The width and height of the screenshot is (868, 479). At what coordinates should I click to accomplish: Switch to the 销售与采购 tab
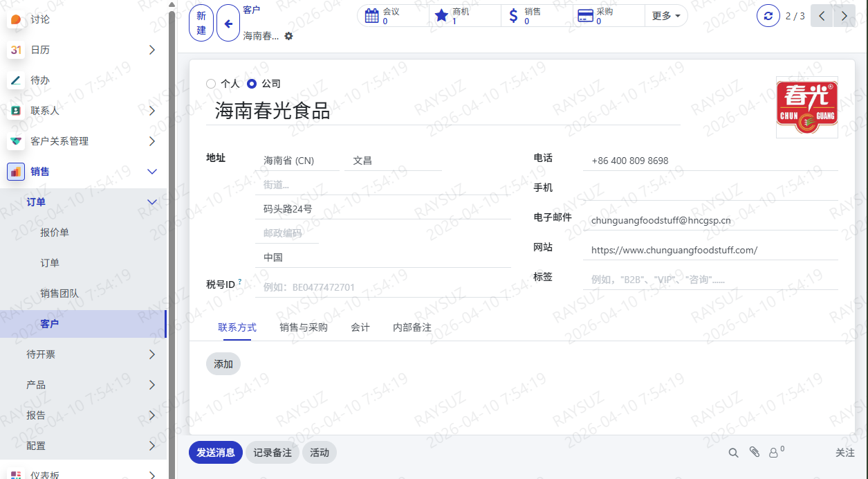(x=304, y=327)
